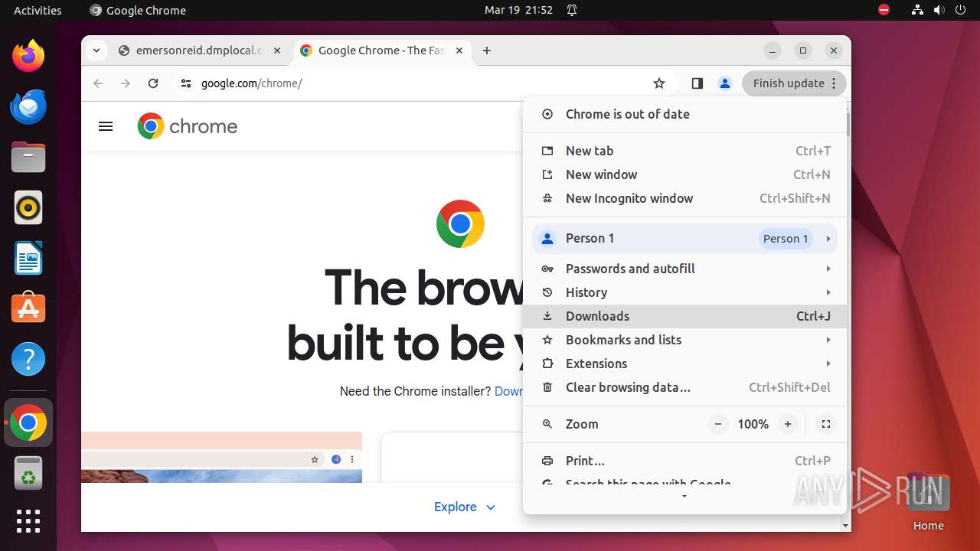Screen dimensions: 980x551
Task: Choose New tab from menu
Action: [684, 151]
